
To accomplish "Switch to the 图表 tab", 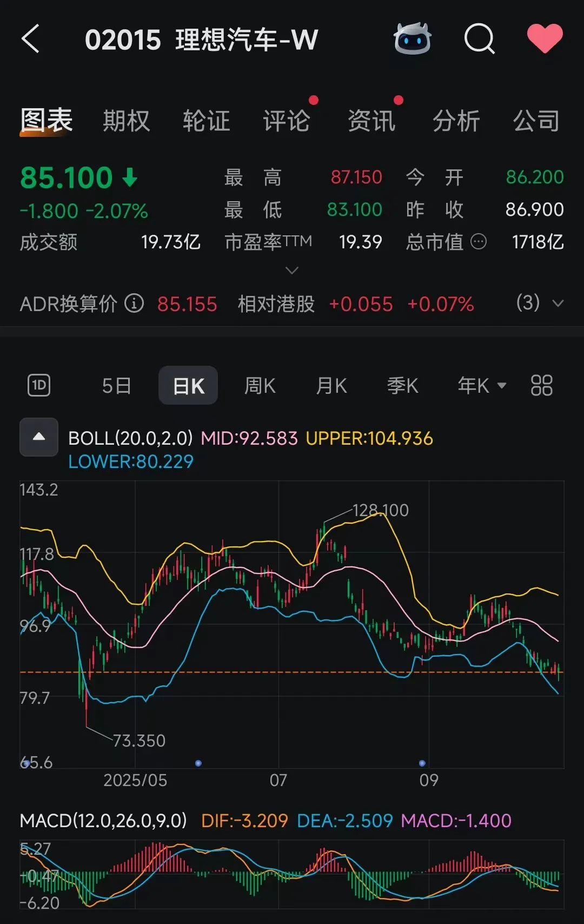I will click(47, 120).
